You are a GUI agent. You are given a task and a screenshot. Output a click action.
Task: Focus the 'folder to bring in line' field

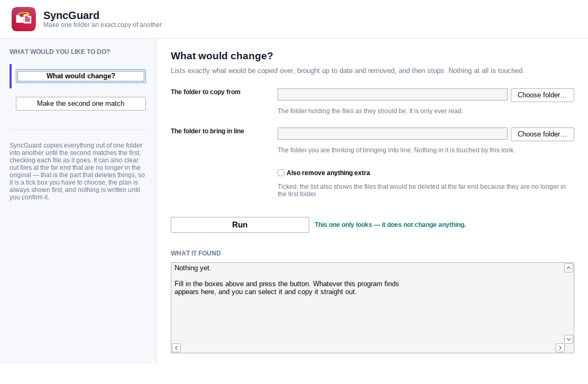coord(392,133)
